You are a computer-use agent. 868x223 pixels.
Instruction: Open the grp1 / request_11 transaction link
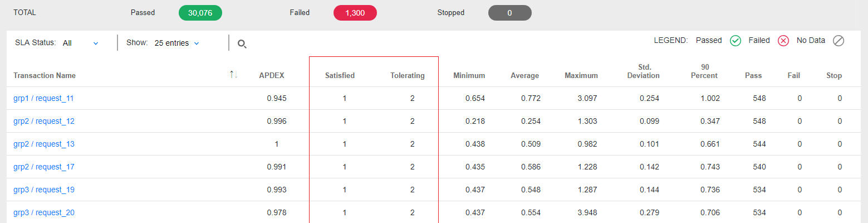43,99
